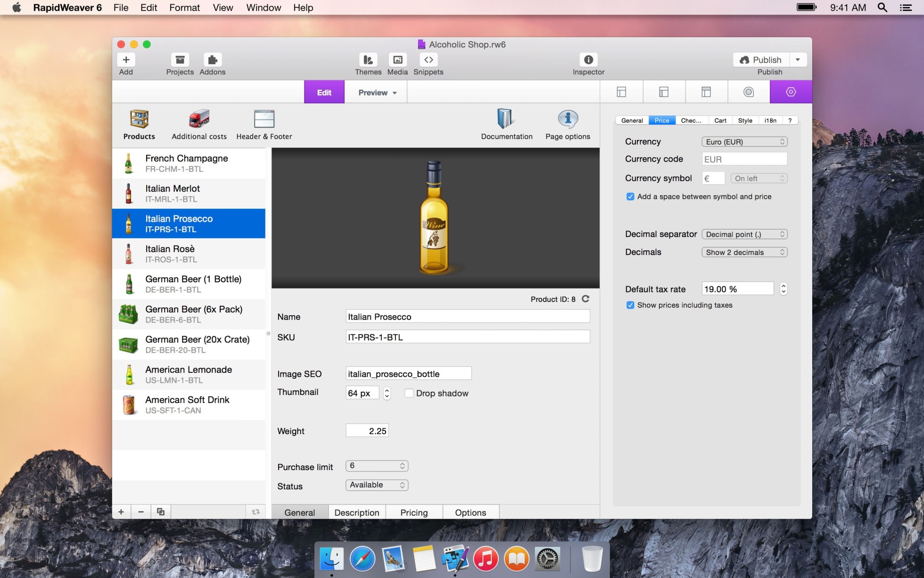The width and height of the screenshot is (924, 578).
Task: Select German Beer (6x Pack) product
Action: point(189,314)
